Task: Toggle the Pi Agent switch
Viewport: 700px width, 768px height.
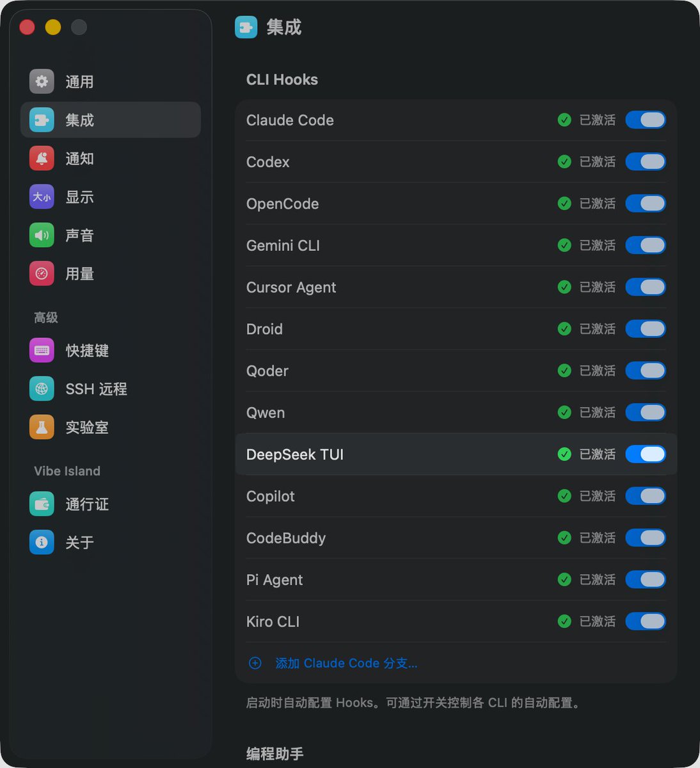Action: point(646,579)
